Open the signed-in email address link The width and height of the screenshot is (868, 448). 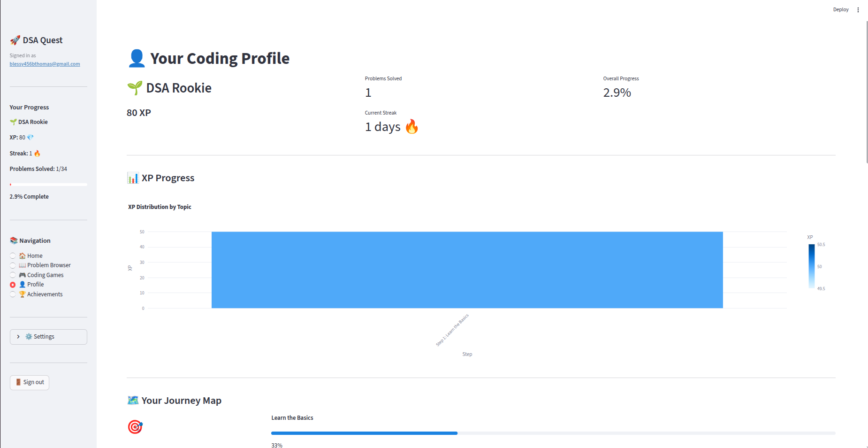45,64
